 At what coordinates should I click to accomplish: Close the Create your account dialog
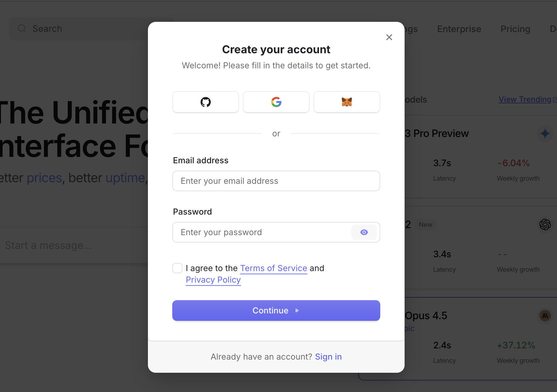coord(389,37)
